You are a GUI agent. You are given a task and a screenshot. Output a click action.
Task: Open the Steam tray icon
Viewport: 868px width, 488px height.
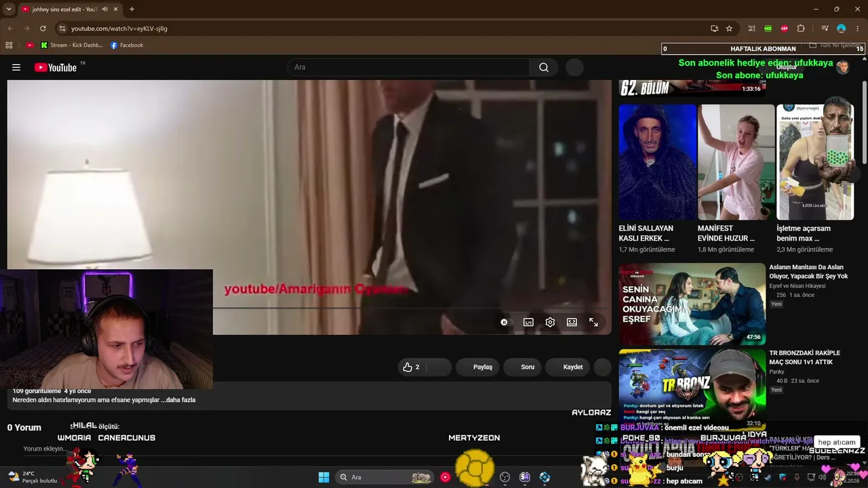[769, 477]
